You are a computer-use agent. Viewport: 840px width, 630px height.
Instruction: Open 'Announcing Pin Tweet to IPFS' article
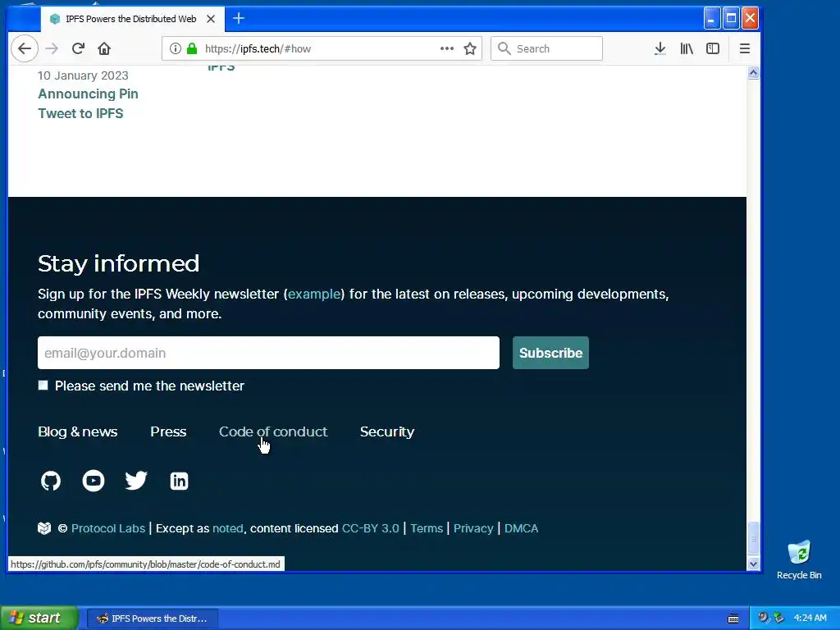(88, 103)
